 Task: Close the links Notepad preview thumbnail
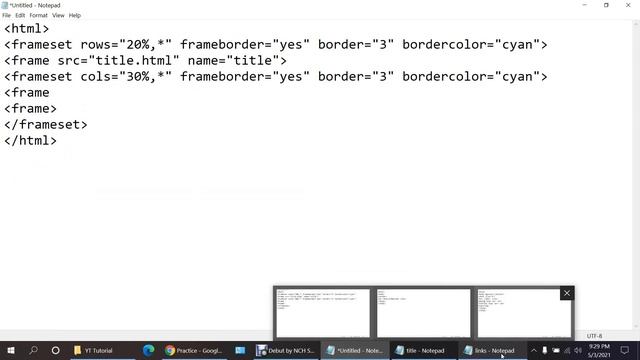(x=567, y=293)
